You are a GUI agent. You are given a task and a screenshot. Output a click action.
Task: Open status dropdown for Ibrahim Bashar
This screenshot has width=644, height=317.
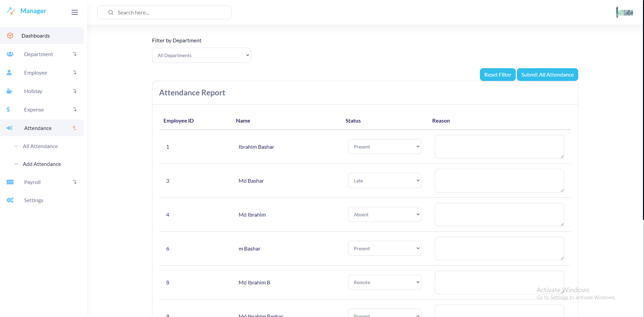pyautogui.click(x=385, y=147)
